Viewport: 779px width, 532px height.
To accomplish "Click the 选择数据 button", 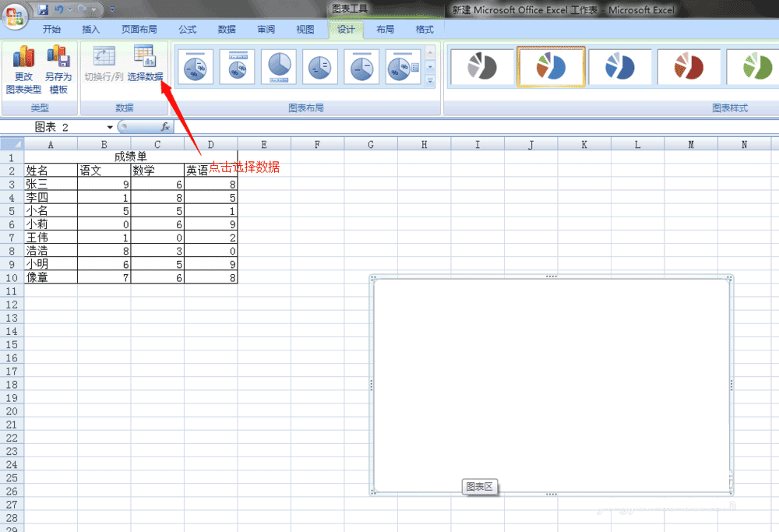I will 145,64.
